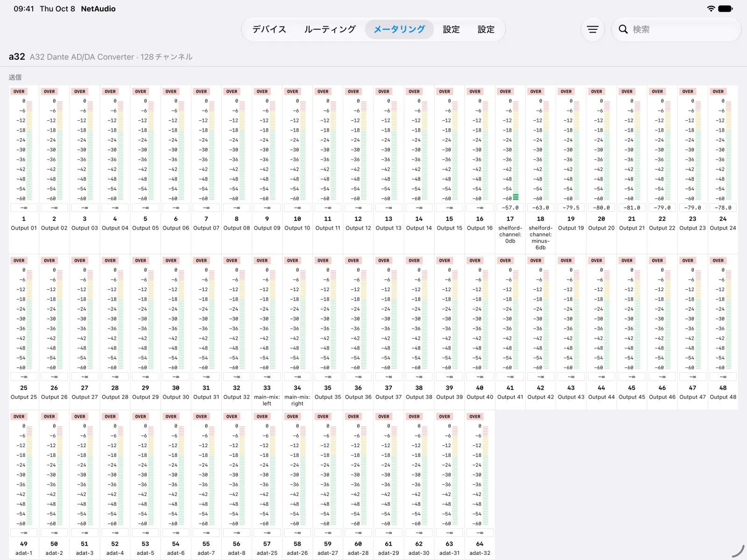Select the -81.0 peak value

point(632,208)
